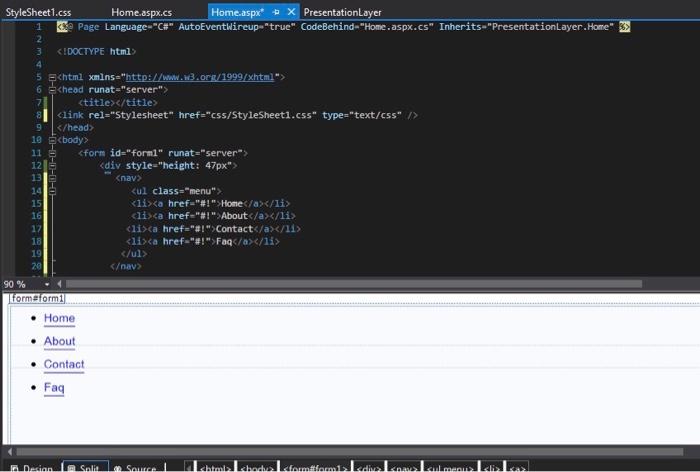Click the design pane horizontal scrollbar
The width and height of the screenshot is (700, 472).
[x=350, y=451]
